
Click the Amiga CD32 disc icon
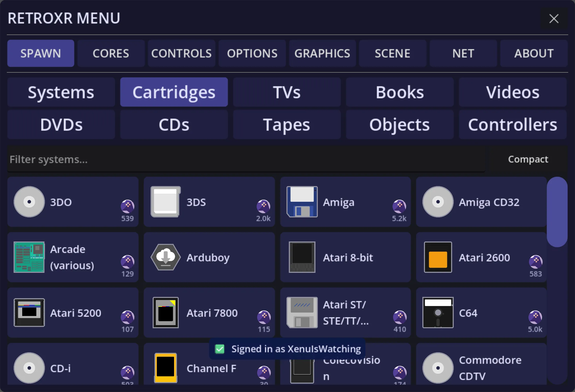click(438, 202)
